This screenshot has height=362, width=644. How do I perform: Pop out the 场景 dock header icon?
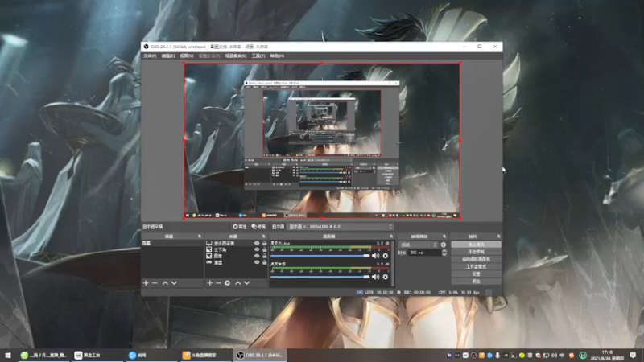[x=200, y=237]
